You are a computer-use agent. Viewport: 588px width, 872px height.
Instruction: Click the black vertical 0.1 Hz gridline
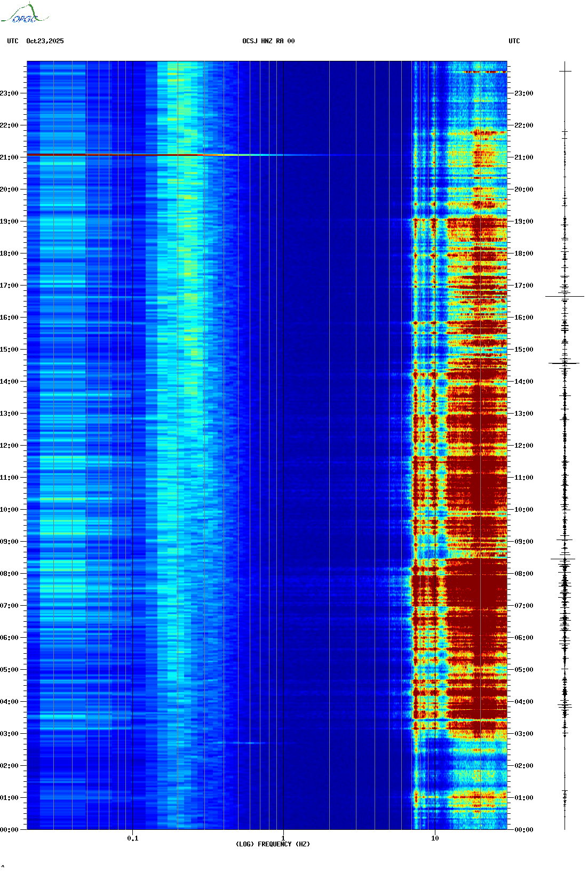coord(133,445)
